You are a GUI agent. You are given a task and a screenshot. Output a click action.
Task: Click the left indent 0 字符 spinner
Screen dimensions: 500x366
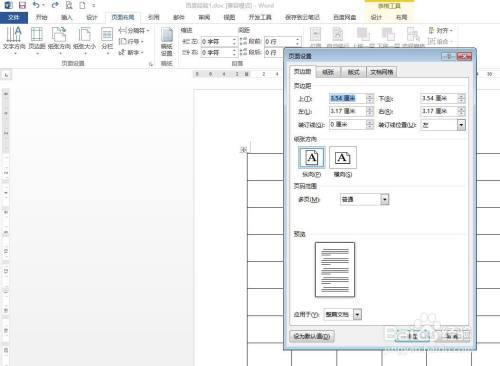tap(234, 41)
